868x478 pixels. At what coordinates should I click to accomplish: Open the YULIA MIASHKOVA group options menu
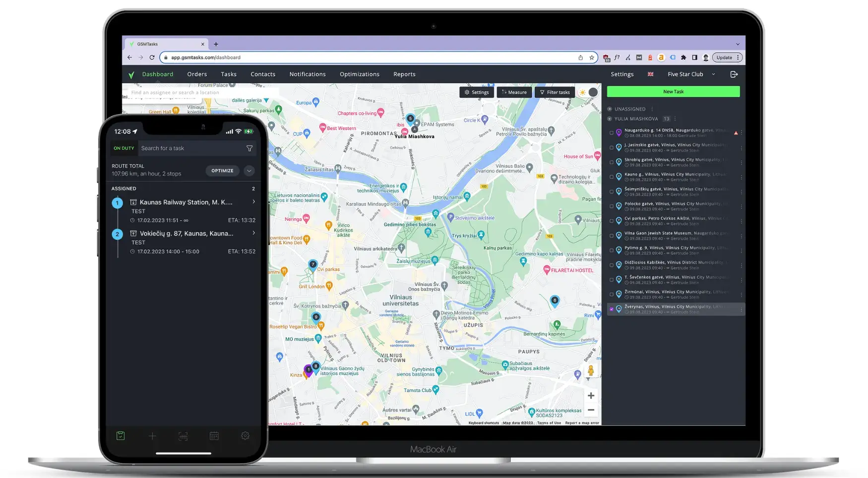coord(675,119)
